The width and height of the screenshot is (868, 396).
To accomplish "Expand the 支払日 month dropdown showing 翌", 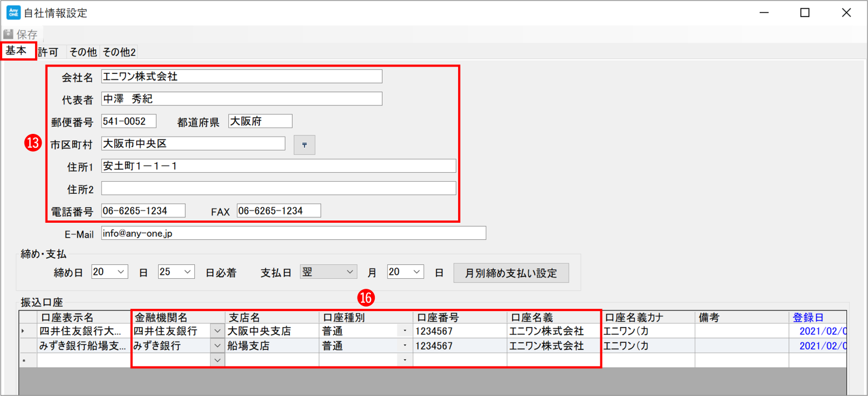I will coord(349,272).
